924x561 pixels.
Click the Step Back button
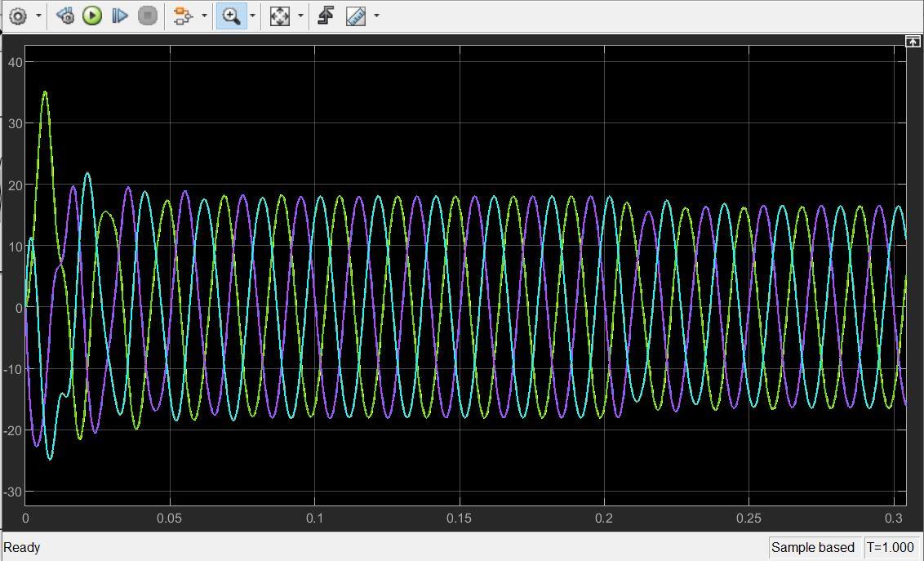(64, 16)
